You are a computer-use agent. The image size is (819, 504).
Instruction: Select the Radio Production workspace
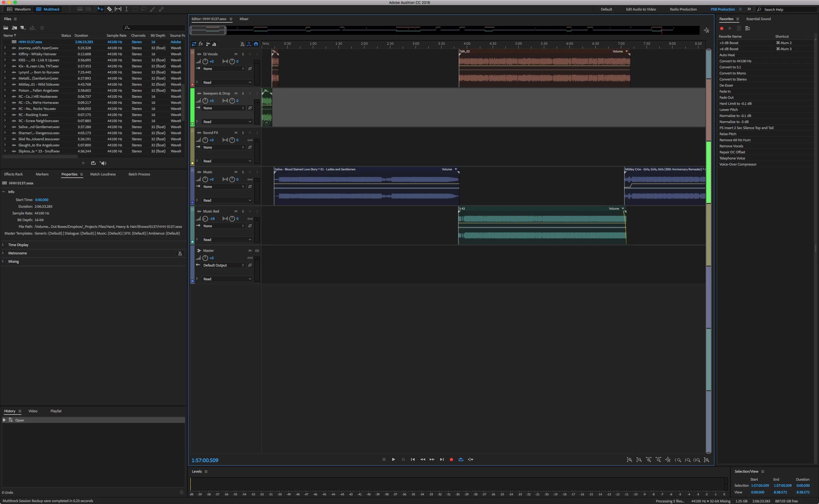(683, 9)
